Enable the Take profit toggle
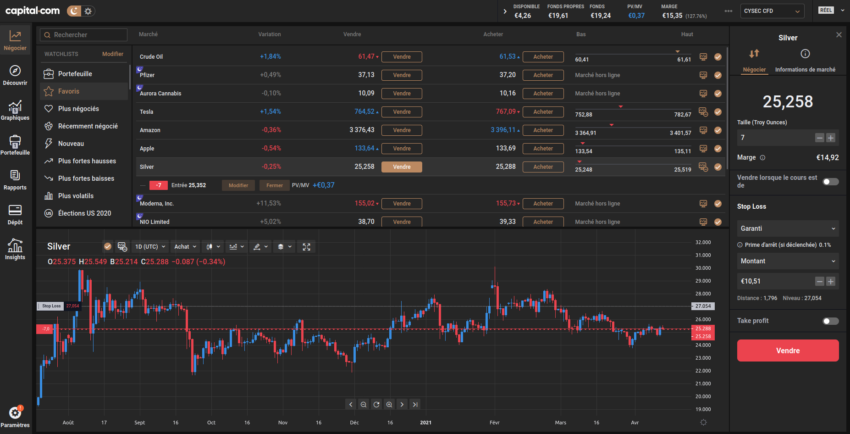 [829, 321]
